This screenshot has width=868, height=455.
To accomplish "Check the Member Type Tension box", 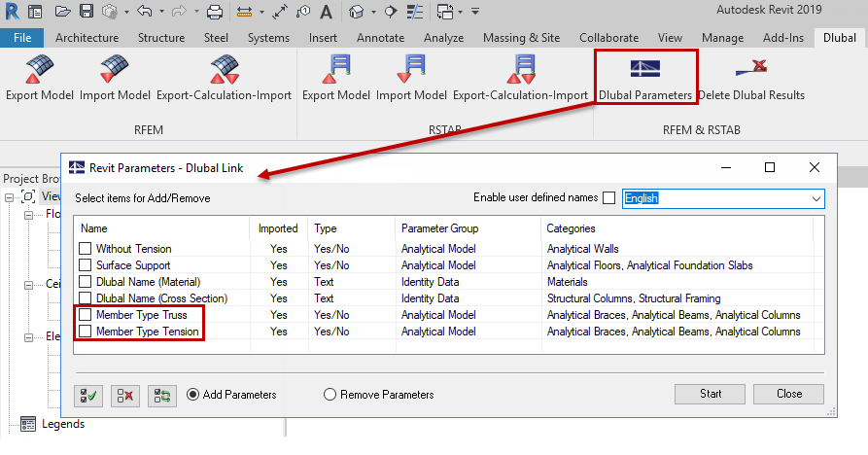I will pos(85,332).
